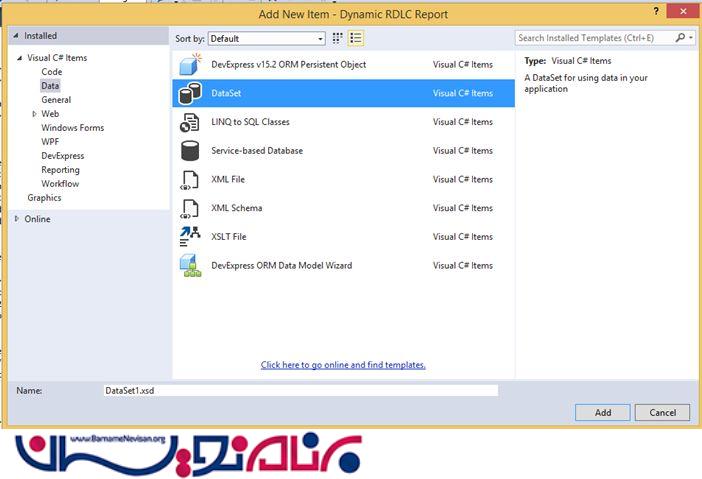
Task: Select the Windows Forms category
Action: [72, 128]
